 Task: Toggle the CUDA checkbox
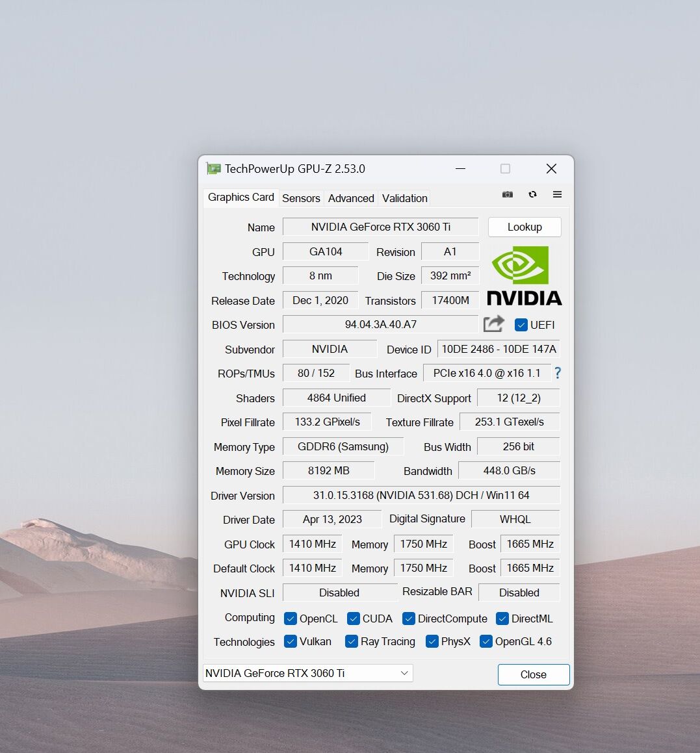click(x=353, y=619)
